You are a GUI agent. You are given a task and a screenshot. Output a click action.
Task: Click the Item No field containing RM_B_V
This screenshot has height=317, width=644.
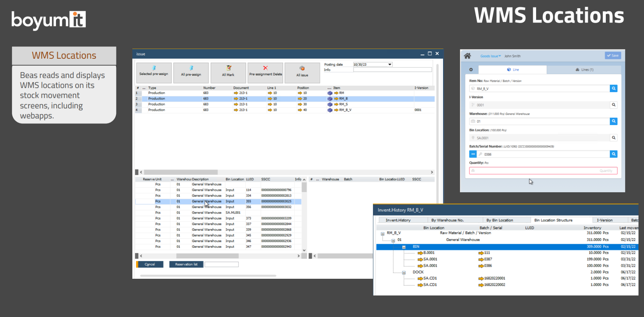click(x=539, y=88)
